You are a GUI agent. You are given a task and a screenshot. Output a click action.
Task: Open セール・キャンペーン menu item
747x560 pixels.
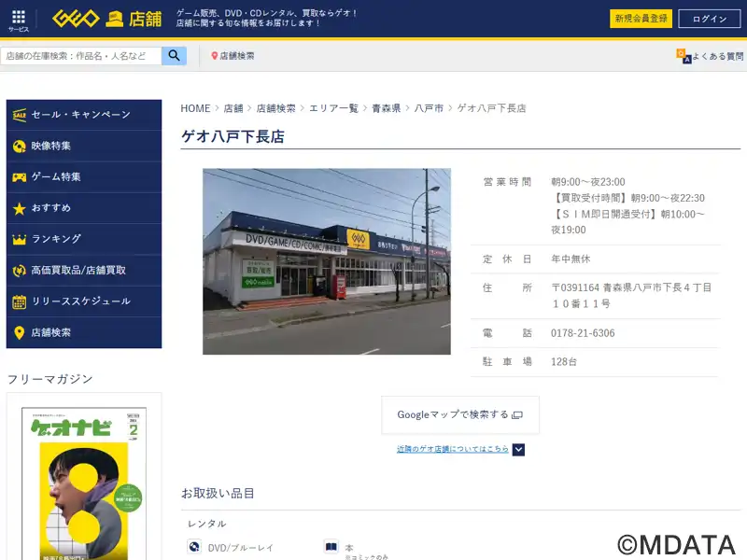click(84, 115)
